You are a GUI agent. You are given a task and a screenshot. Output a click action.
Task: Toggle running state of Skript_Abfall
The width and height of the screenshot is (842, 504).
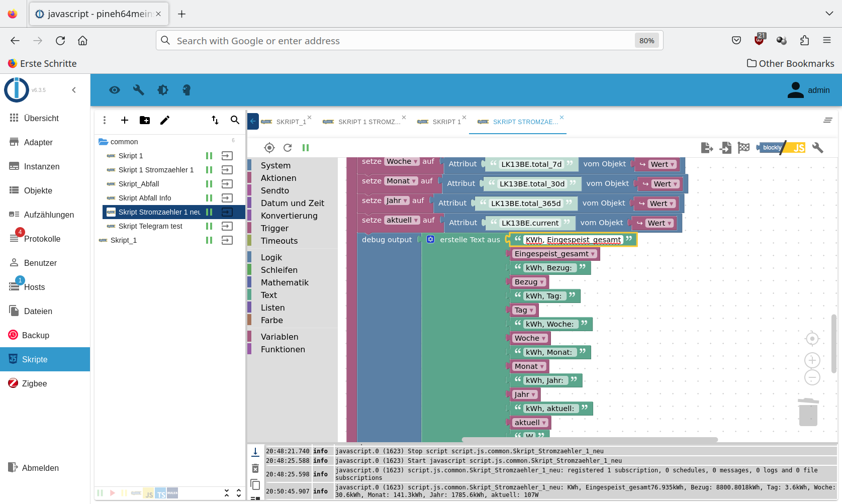(x=209, y=184)
